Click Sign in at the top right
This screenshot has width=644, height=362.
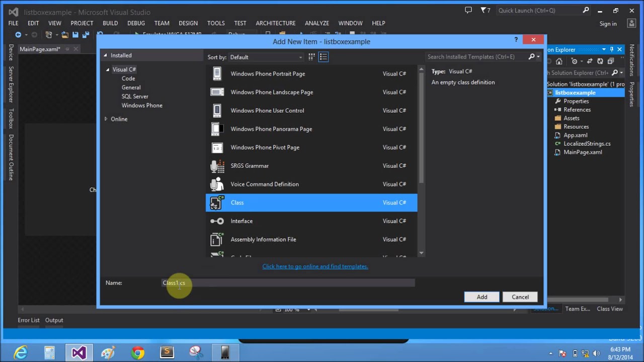tap(608, 24)
